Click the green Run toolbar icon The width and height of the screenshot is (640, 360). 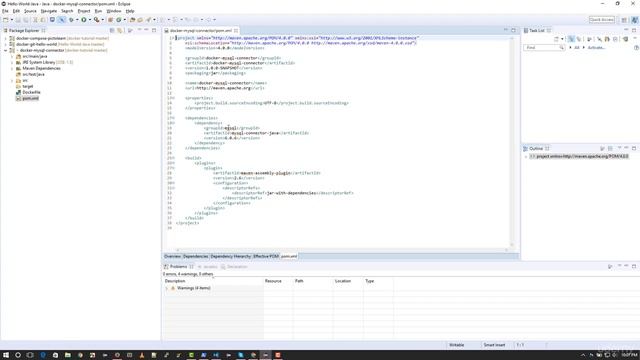[x=84, y=20]
